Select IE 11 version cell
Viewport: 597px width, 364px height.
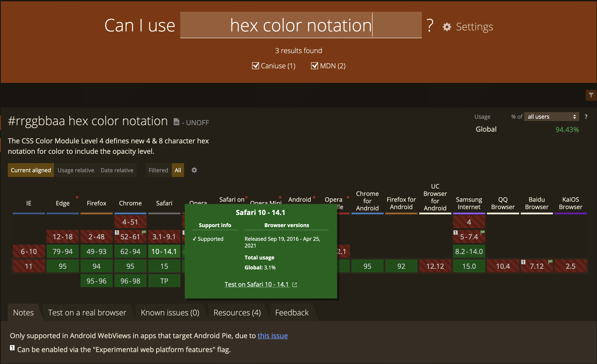(x=29, y=266)
